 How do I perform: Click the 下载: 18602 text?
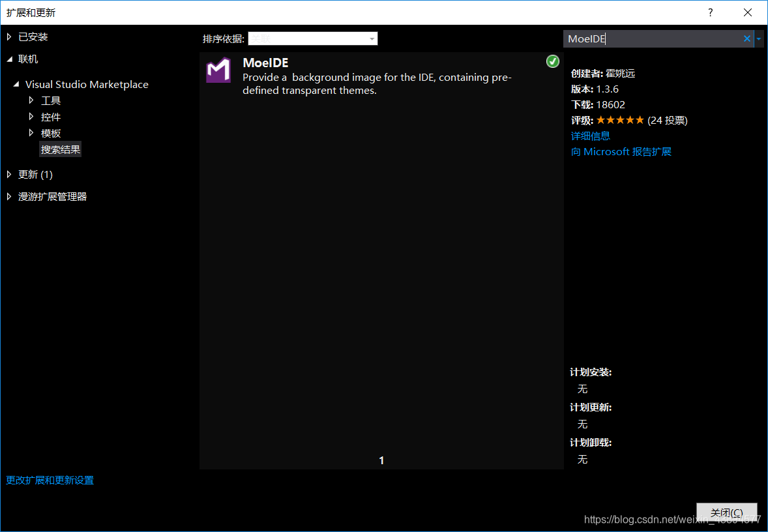point(598,104)
